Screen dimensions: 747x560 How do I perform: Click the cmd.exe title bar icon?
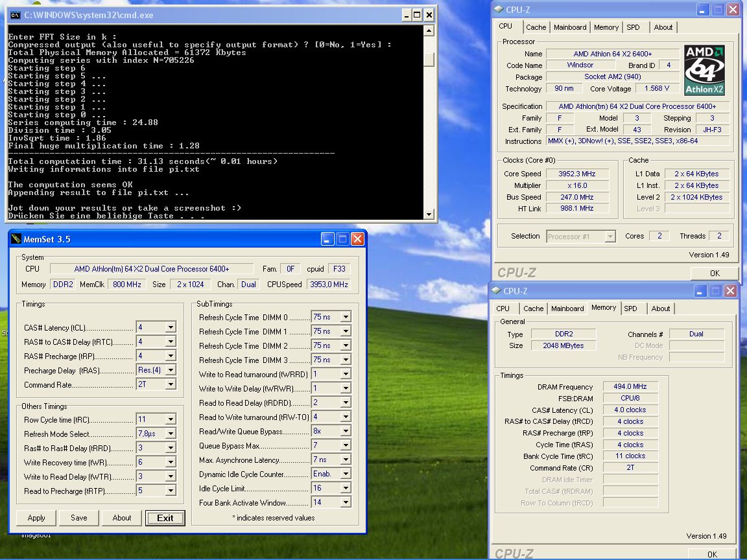pyautogui.click(x=16, y=16)
